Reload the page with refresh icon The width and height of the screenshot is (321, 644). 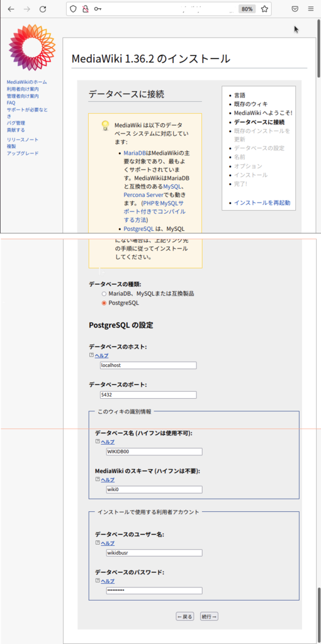pyautogui.click(x=43, y=9)
